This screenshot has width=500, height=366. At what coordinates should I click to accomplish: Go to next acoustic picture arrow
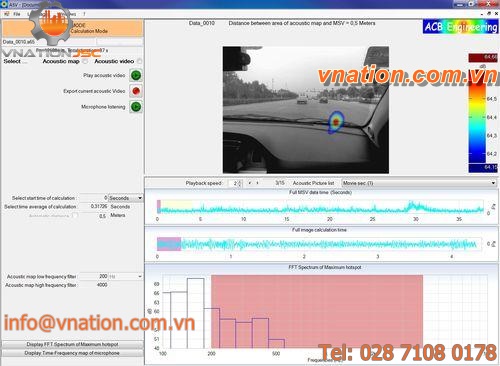coord(258,183)
